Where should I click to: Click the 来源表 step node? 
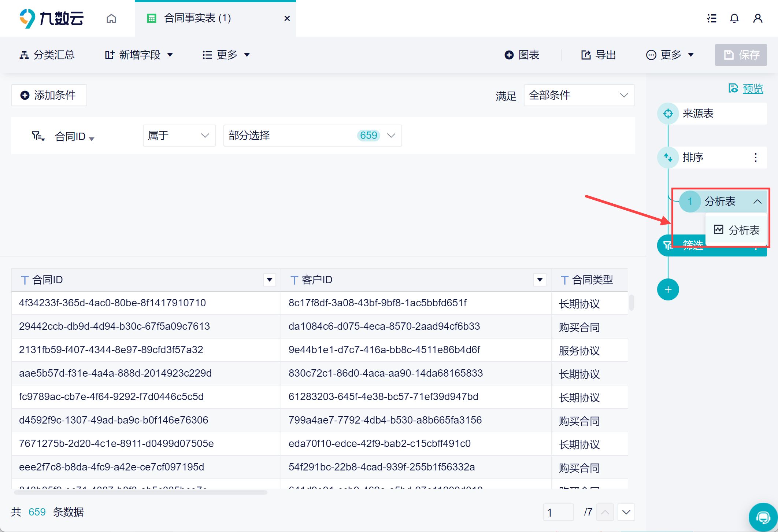click(698, 114)
